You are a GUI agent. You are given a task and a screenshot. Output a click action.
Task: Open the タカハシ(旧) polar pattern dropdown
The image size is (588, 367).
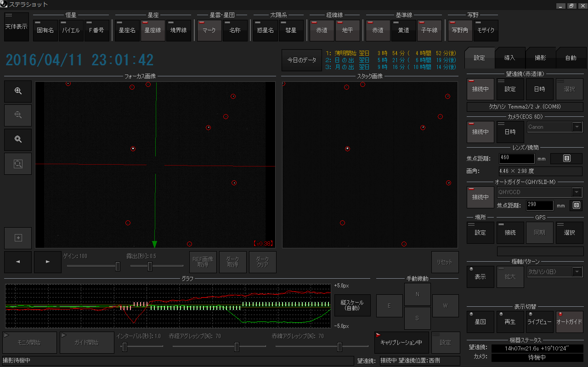(577, 272)
